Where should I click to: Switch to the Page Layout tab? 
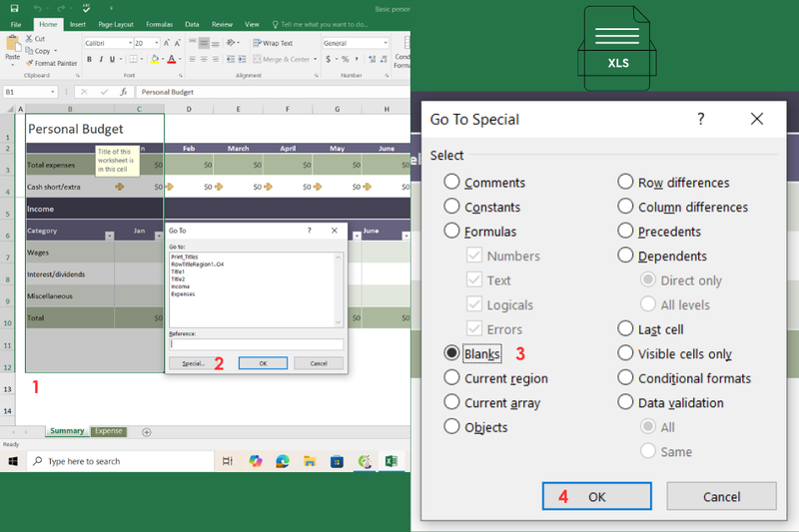coord(116,24)
